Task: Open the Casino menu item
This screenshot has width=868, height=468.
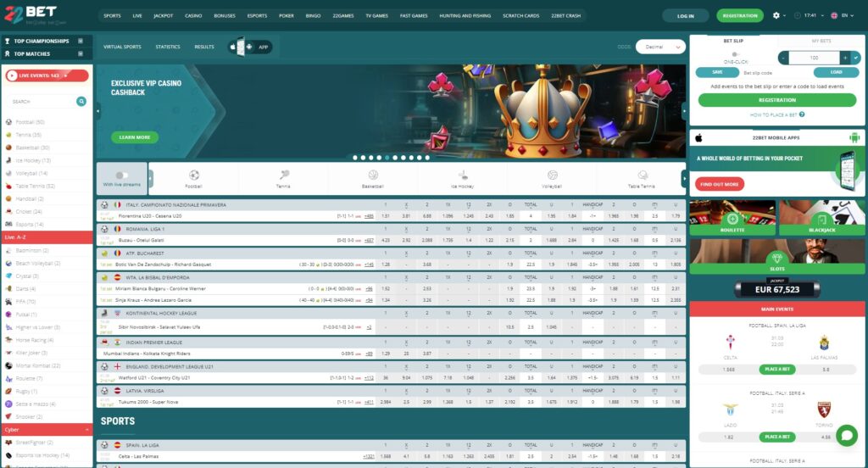Action: pyautogui.click(x=193, y=15)
